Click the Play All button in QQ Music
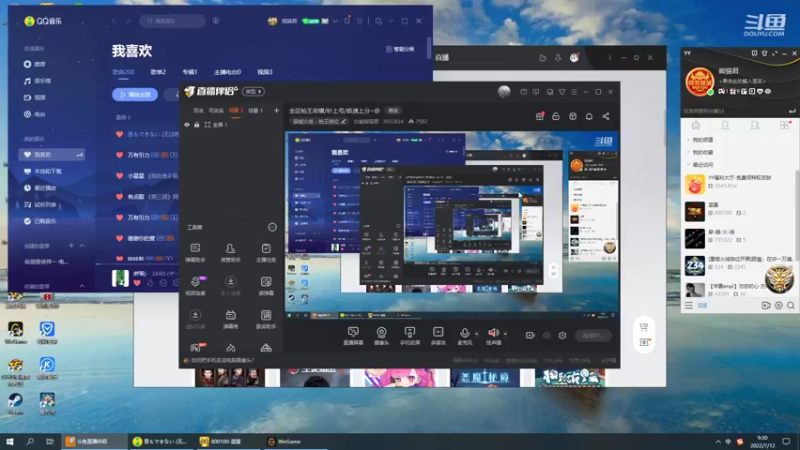This screenshot has height=450, width=800. (x=135, y=94)
